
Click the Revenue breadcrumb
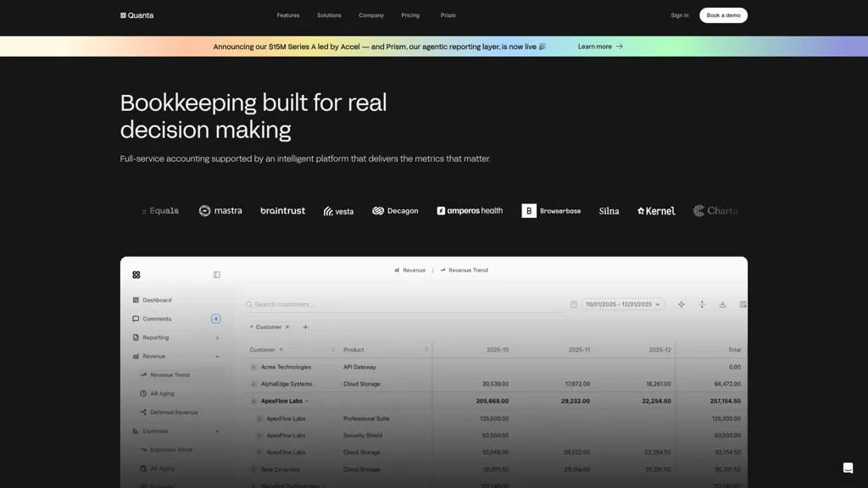coord(409,270)
